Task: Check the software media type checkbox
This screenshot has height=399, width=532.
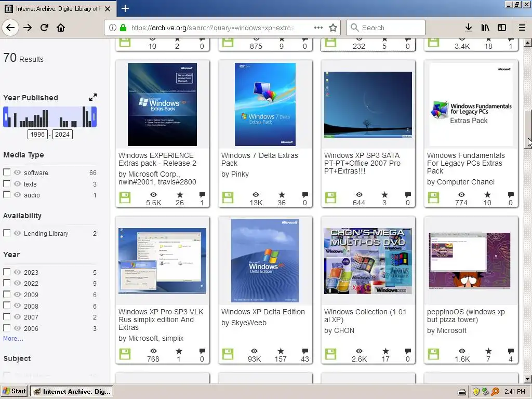Action: pyautogui.click(x=7, y=172)
